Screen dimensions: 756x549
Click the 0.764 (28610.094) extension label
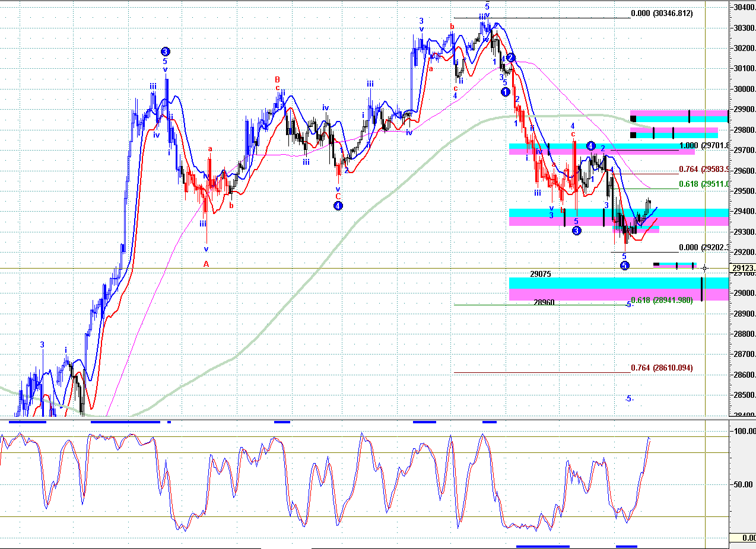tap(662, 368)
